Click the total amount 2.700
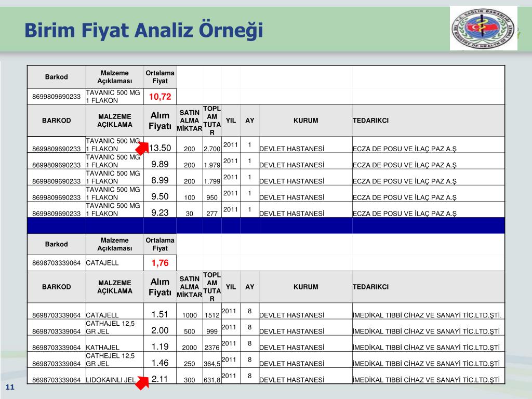The height and width of the screenshot is (399, 532). click(212, 149)
